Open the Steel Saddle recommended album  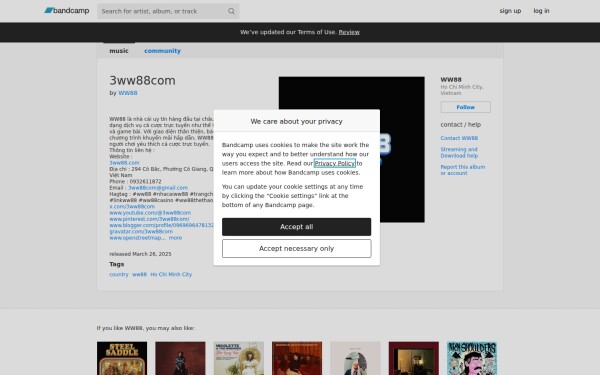[x=122, y=358]
